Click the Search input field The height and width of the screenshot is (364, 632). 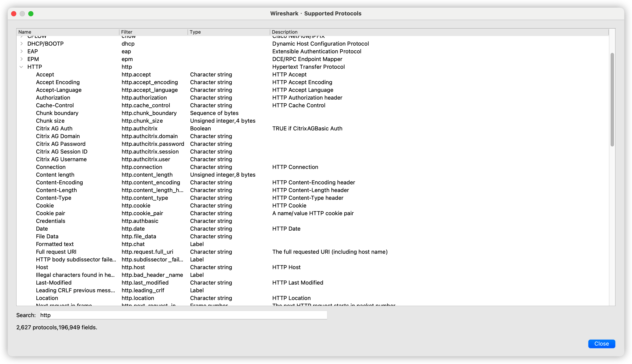coord(183,315)
